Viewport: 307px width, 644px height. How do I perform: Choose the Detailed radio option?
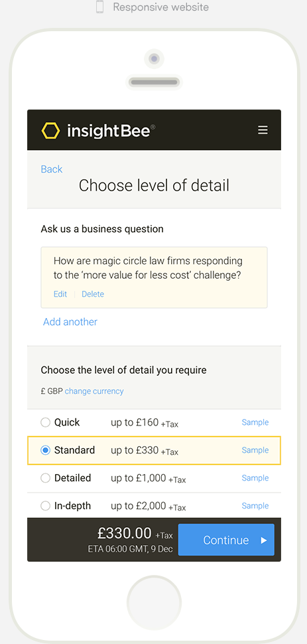[x=46, y=478]
